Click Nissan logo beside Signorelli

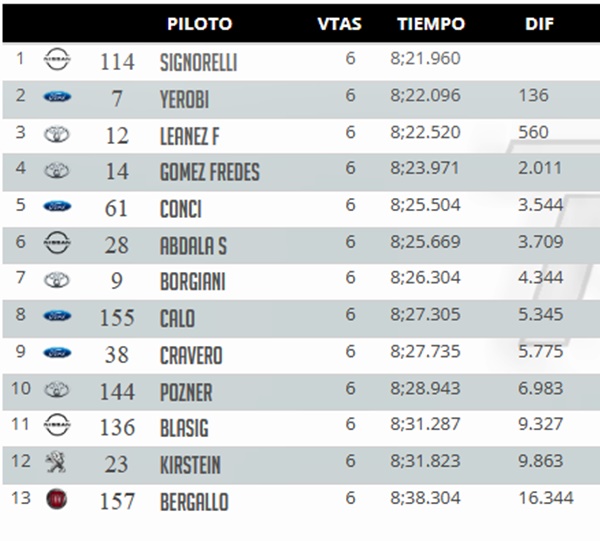pyautogui.click(x=57, y=59)
